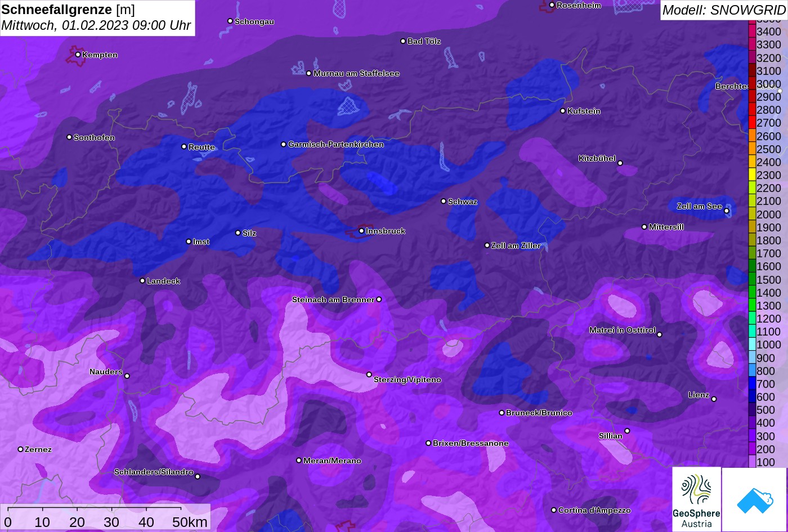Select the 2200 m yellow-green legend swatch

coord(752,188)
